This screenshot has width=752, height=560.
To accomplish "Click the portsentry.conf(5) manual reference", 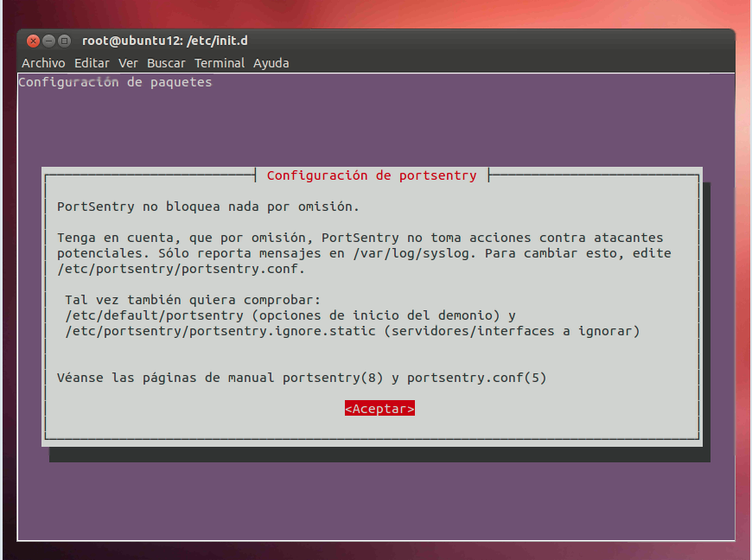I will click(476, 378).
